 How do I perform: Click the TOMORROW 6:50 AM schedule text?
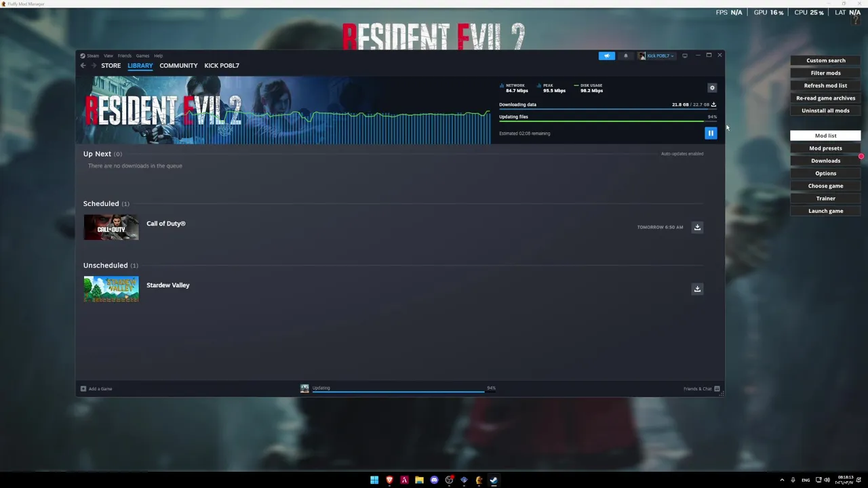pyautogui.click(x=660, y=227)
